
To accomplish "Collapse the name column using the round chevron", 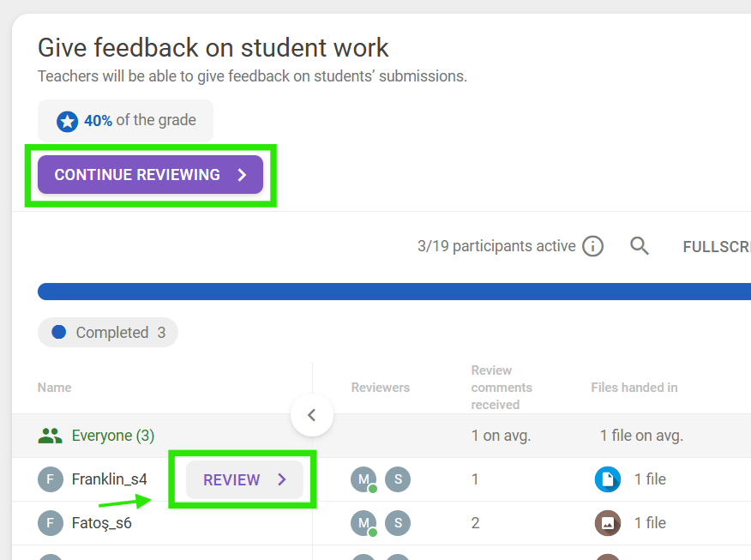I will (x=312, y=415).
